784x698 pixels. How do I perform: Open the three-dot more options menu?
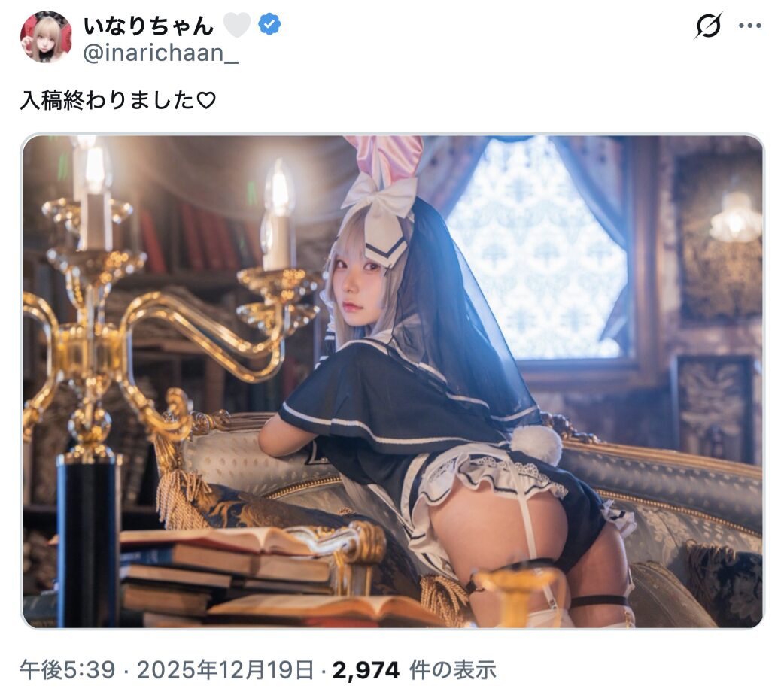(x=750, y=26)
